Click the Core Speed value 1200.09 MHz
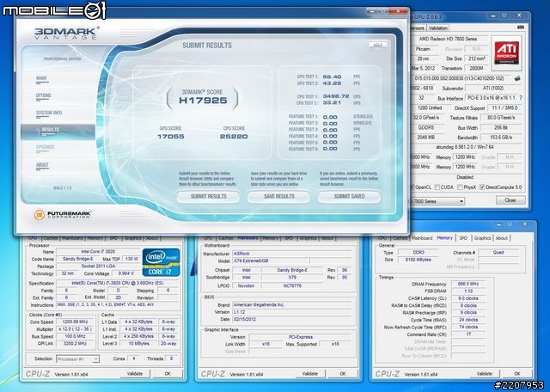The height and width of the screenshot is (392, 550). pos(76,322)
